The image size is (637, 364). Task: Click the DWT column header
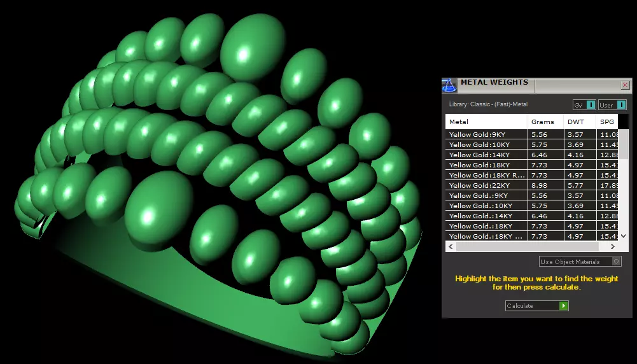click(580, 122)
